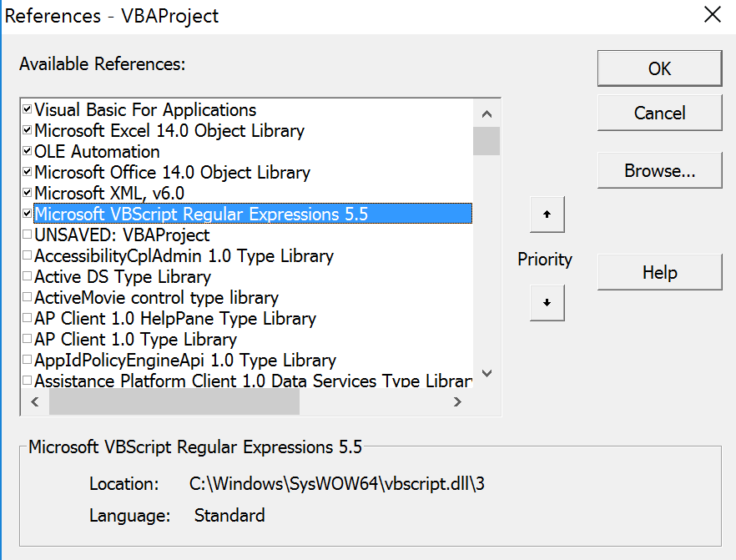
Task: Click the horizontal scroll left arrow
Action: (x=35, y=401)
